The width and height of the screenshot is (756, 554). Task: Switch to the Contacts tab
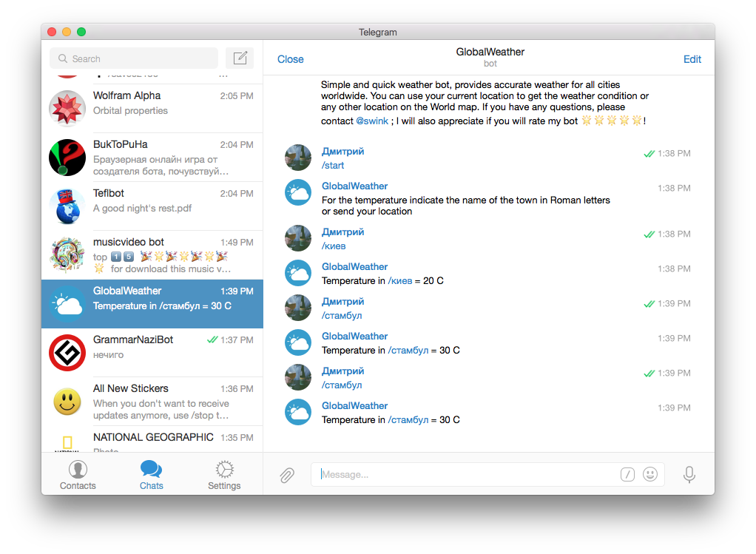coord(78,475)
